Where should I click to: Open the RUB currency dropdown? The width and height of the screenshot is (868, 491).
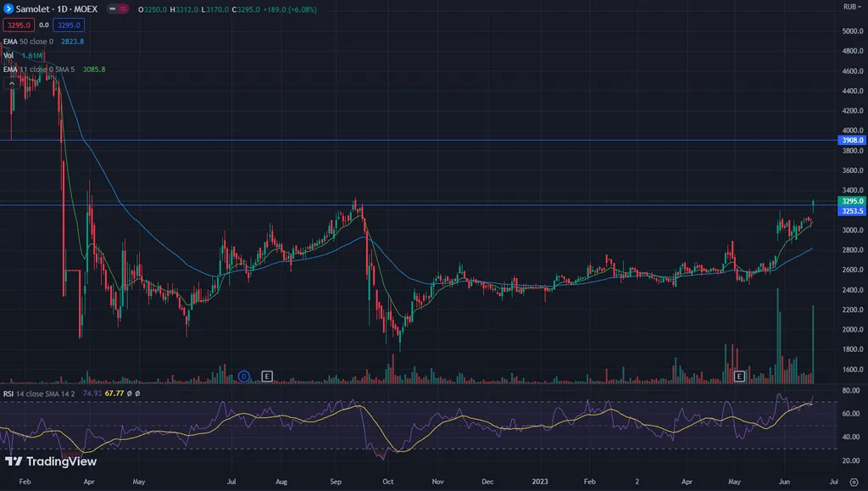[849, 7]
